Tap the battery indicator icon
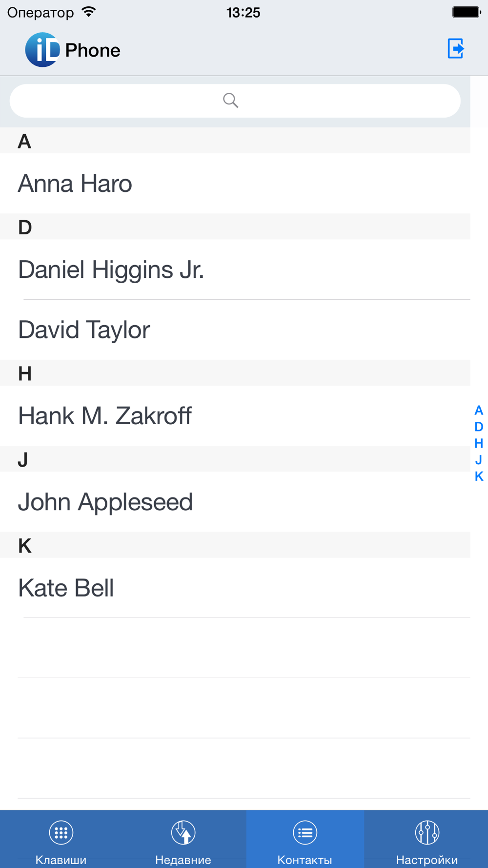This screenshot has height=868, width=488. tap(466, 12)
